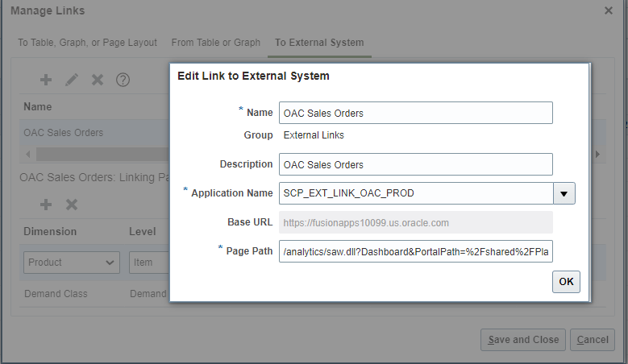Select the To External System tab

pos(319,43)
